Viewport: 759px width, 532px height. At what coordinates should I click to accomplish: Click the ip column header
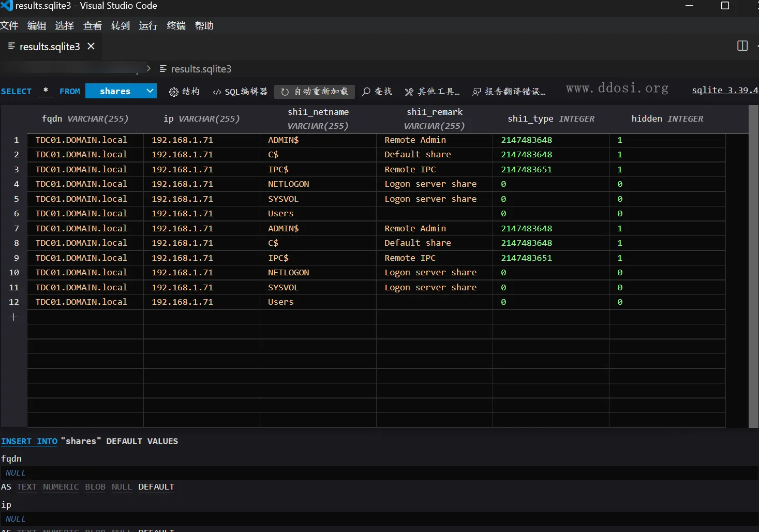pos(202,119)
